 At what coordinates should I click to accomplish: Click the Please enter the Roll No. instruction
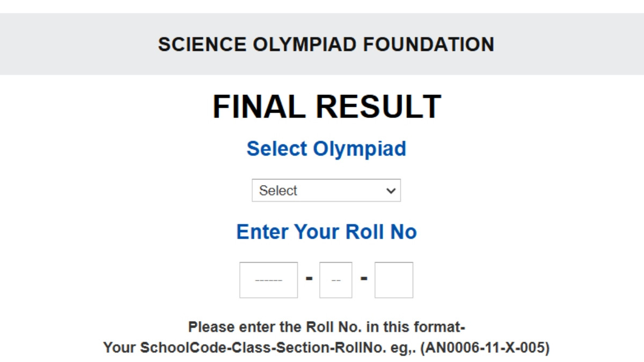tap(326, 327)
